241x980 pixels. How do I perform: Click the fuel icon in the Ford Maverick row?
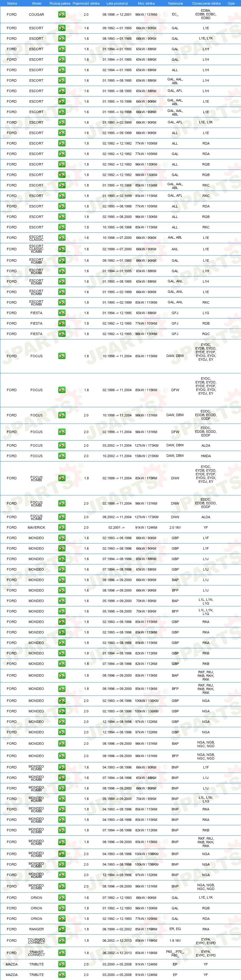pyautogui.click(x=62, y=528)
